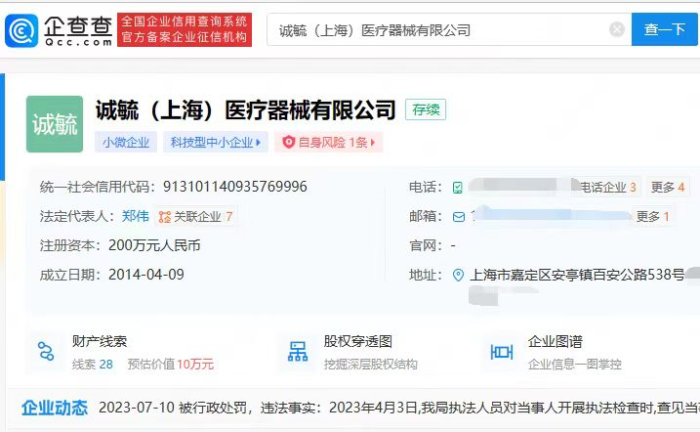Click the phone verified icon
The width and height of the screenshot is (700, 432).
[x=458, y=187]
